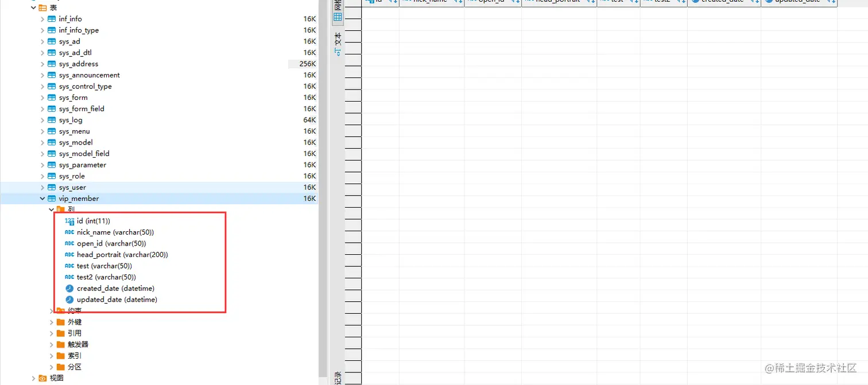Select the 引用 references folder label
This screenshot has height=385, width=868.
75,333
